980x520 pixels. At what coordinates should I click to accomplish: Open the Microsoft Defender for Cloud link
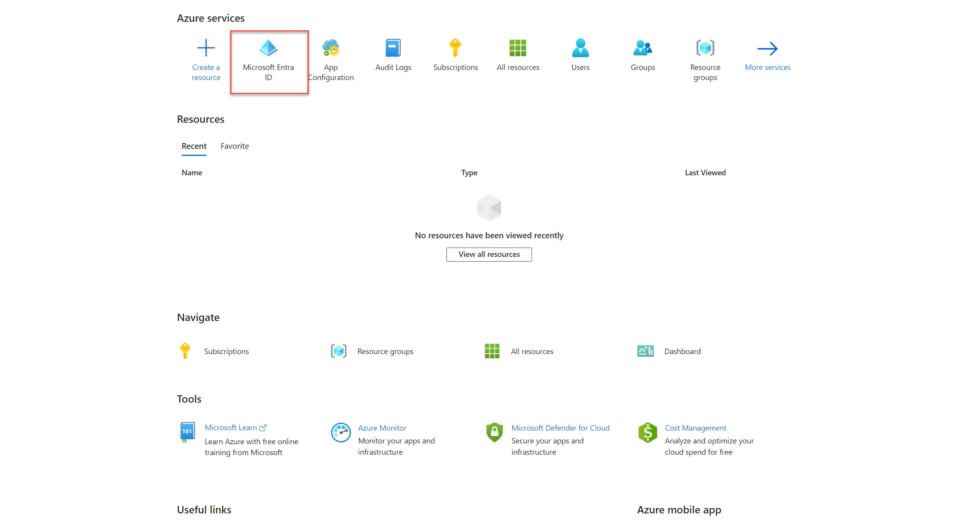point(560,428)
